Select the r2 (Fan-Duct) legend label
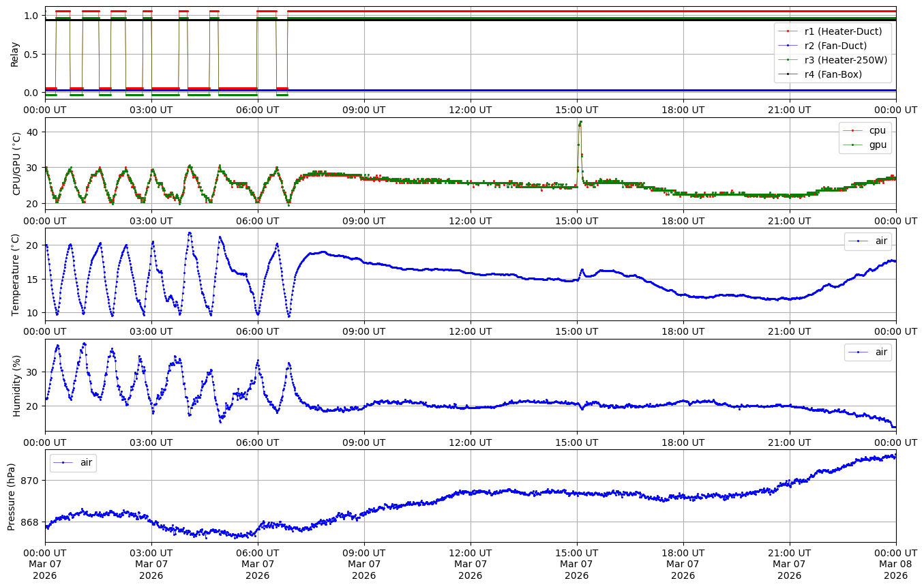This screenshot has width=924, height=587. click(x=835, y=46)
